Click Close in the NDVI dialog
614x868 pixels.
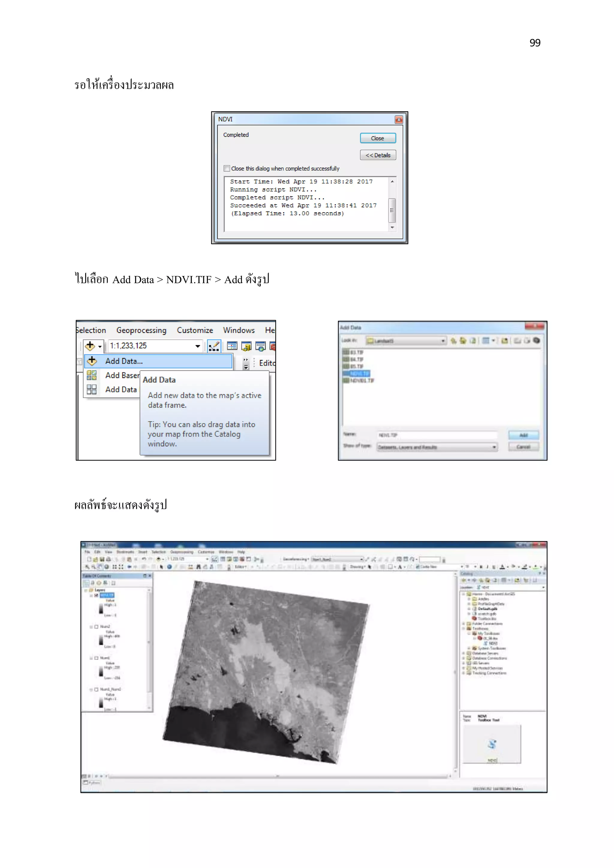pyautogui.click(x=377, y=138)
